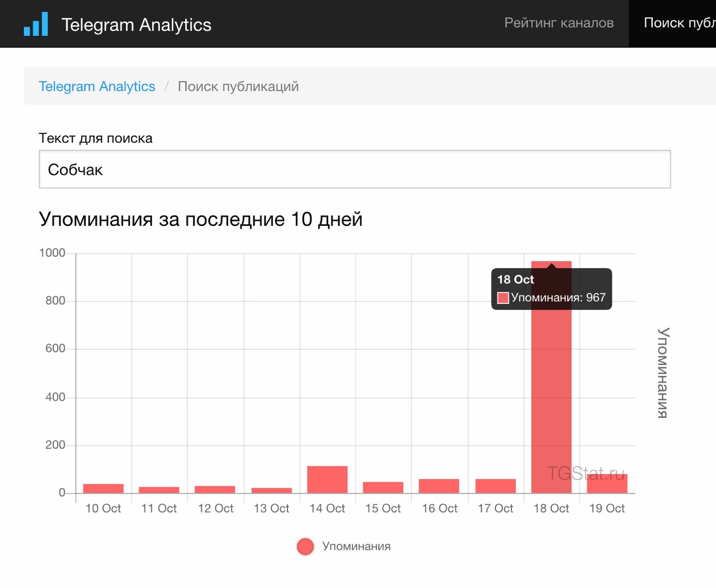Image resolution: width=716 pixels, height=588 pixels.
Task: Select the 11 Oct bar
Action: [159, 490]
